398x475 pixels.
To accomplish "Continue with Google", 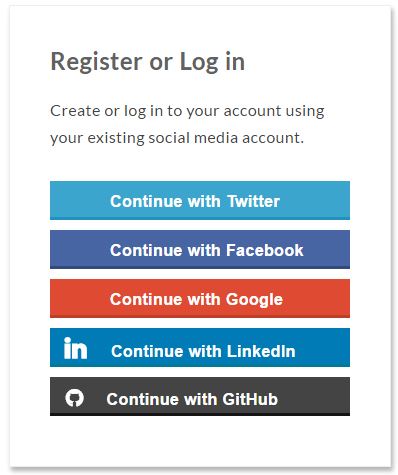I will (200, 298).
